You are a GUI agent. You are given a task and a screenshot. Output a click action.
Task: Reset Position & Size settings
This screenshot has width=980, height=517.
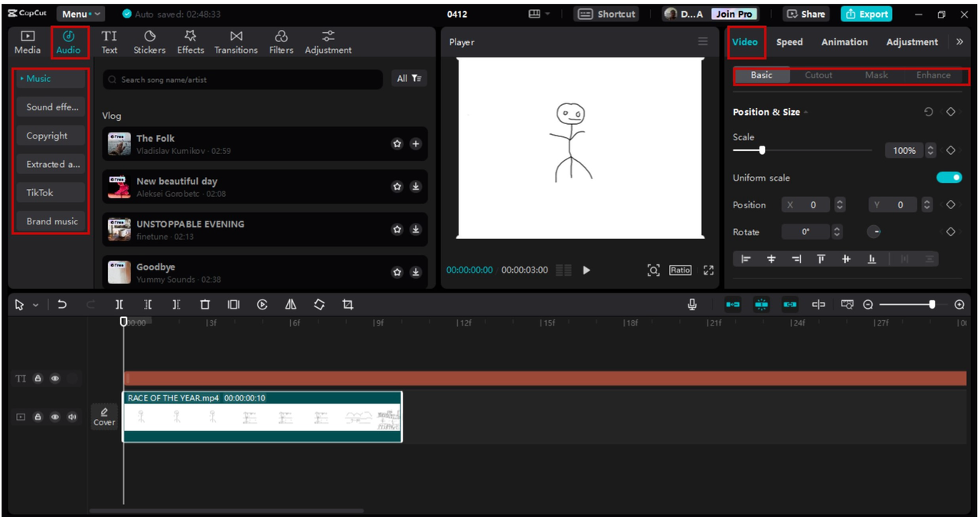(x=929, y=112)
